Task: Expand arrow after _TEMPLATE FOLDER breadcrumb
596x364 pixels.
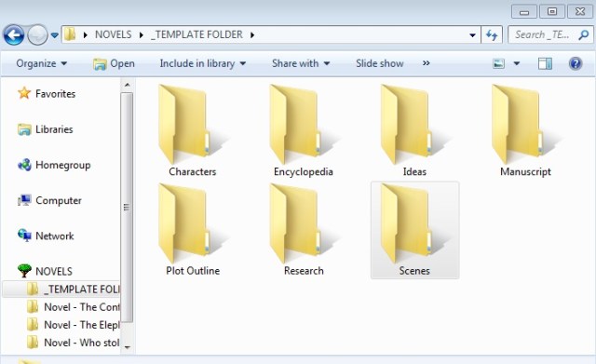Action: click(252, 35)
